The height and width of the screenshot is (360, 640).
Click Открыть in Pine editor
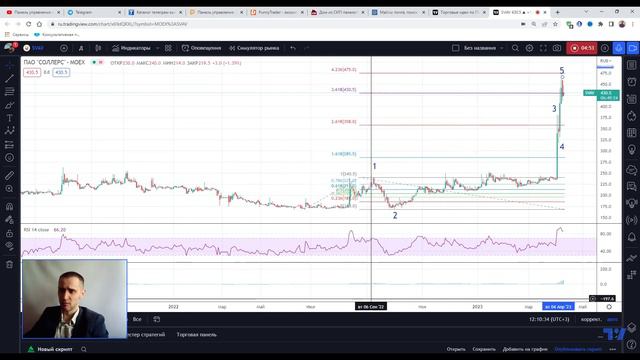[x=456, y=349]
